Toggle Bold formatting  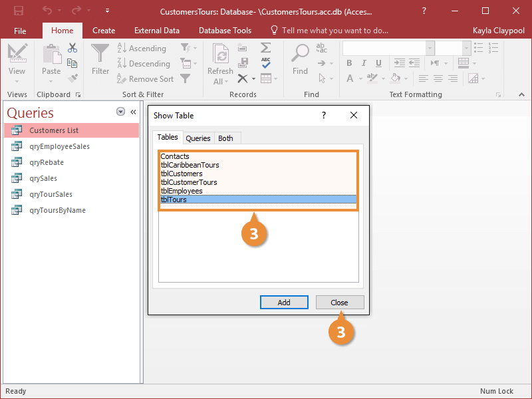[x=349, y=63]
